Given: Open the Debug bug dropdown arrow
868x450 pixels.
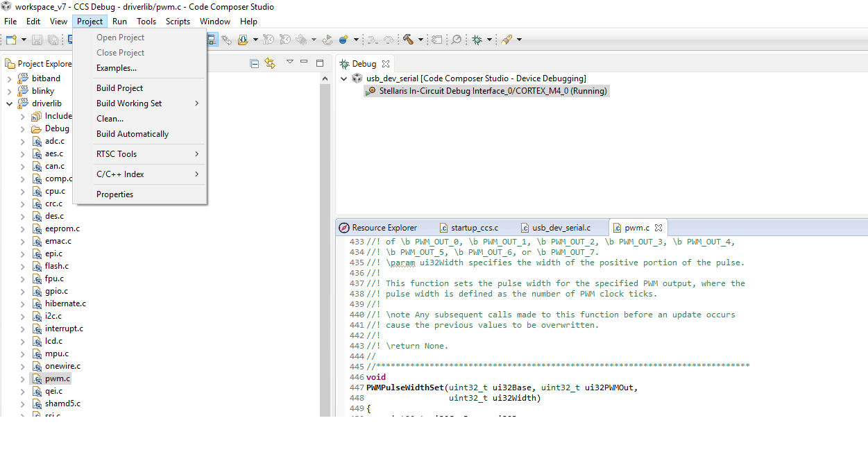Looking at the screenshot, I should (489, 40).
